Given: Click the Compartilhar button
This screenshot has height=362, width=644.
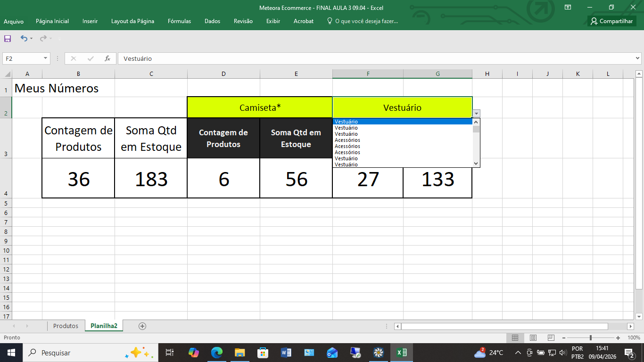Looking at the screenshot, I should point(612,21).
